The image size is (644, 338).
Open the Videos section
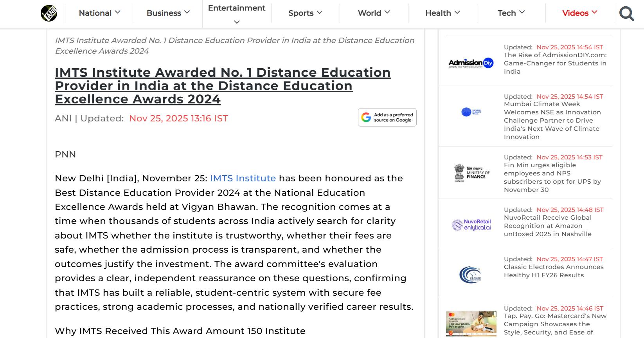(x=575, y=13)
